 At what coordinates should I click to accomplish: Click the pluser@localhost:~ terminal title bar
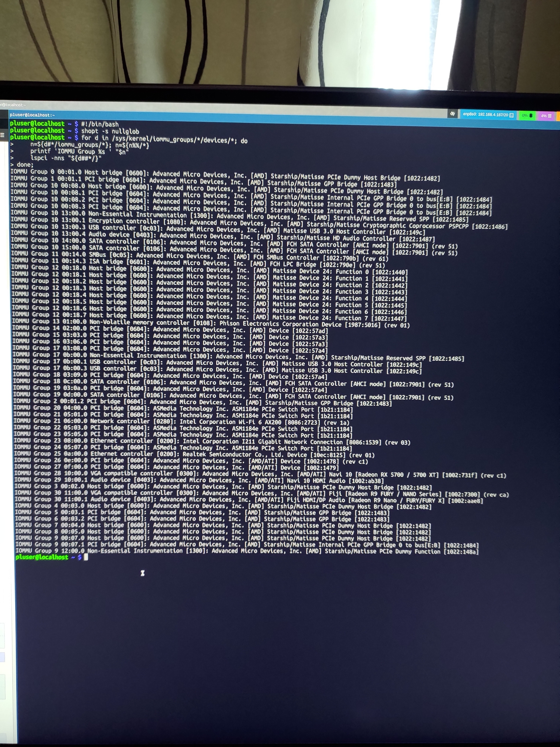[32, 115]
